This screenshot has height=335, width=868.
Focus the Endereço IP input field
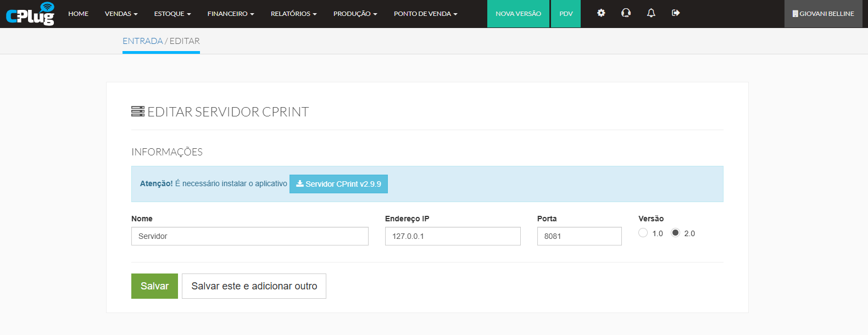pos(453,236)
